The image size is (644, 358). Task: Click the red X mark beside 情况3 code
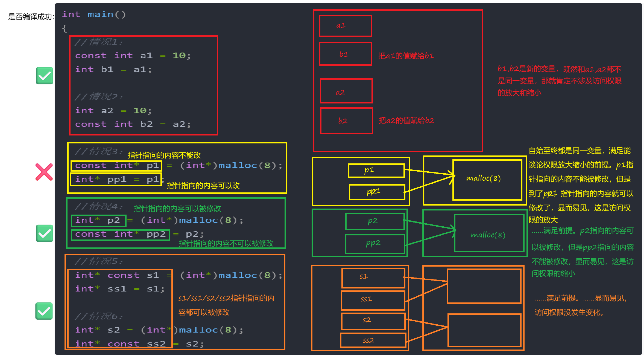[x=44, y=172]
